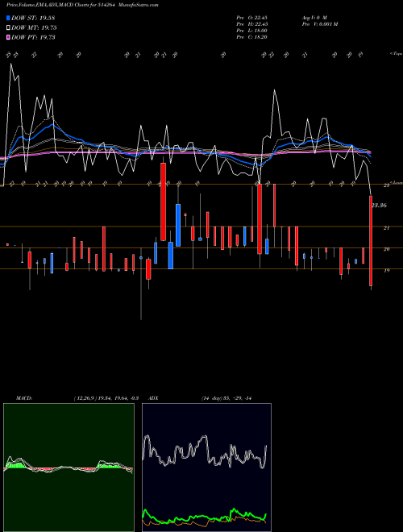Open the MACD indicator chart panel
The height and width of the screenshot is (532, 403).
69,468
